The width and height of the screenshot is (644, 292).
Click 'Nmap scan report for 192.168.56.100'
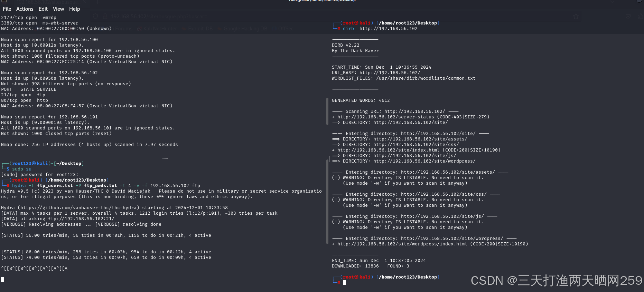click(x=49, y=40)
